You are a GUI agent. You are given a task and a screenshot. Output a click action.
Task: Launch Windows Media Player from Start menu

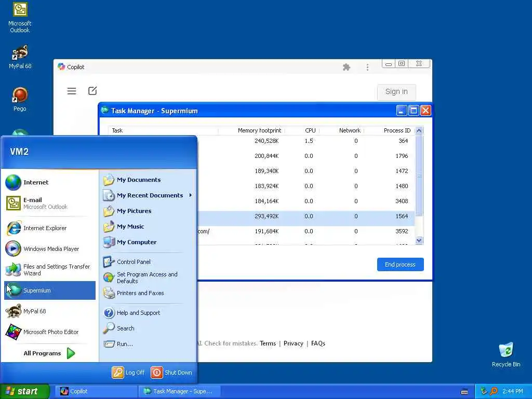click(x=50, y=249)
